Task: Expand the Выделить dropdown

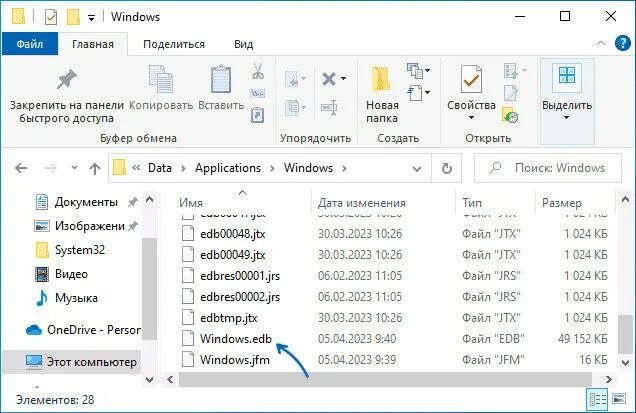Action: (567, 118)
